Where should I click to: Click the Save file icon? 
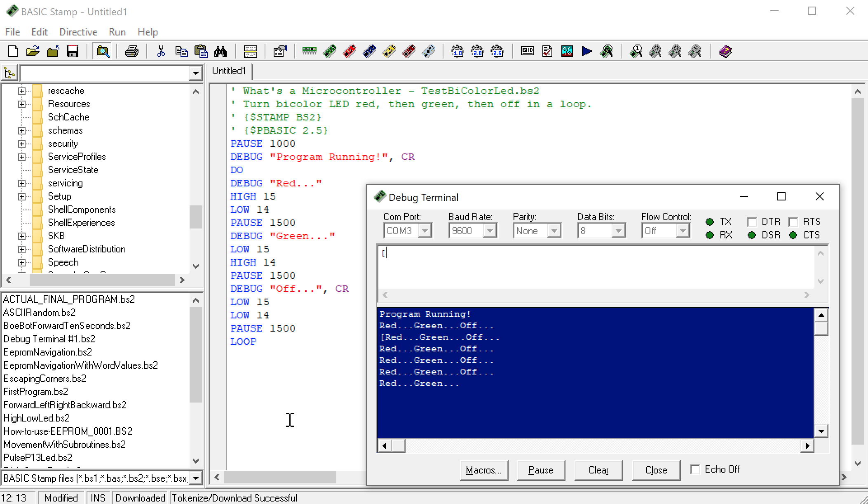coord(72,52)
